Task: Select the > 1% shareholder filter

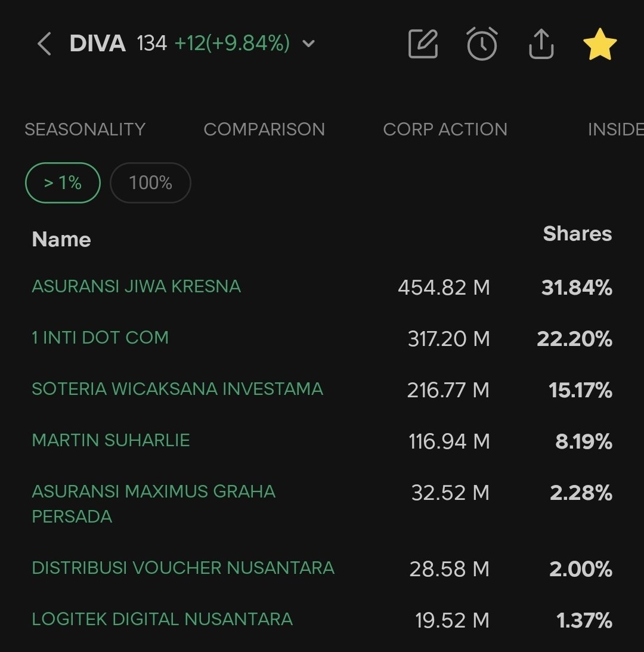Action: (x=63, y=183)
